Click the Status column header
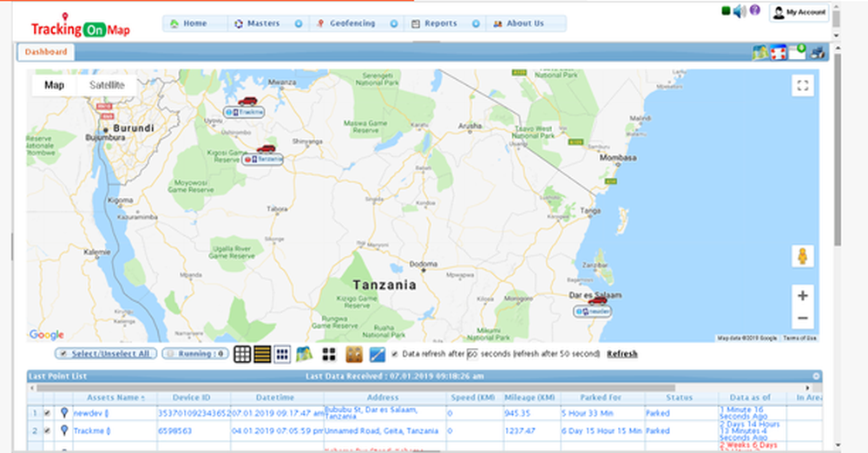The width and height of the screenshot is (868, 453). tap(680, 397)
